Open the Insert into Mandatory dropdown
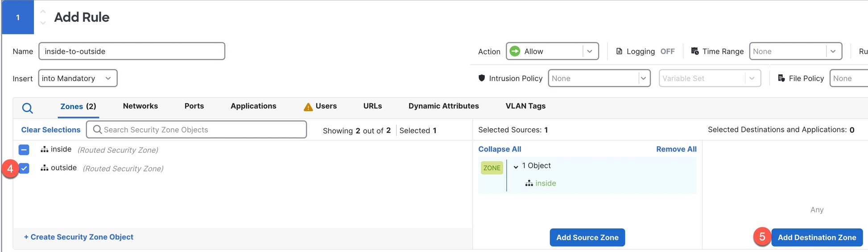Viewport: 868px width, 252px height. [x=78, y=78]
